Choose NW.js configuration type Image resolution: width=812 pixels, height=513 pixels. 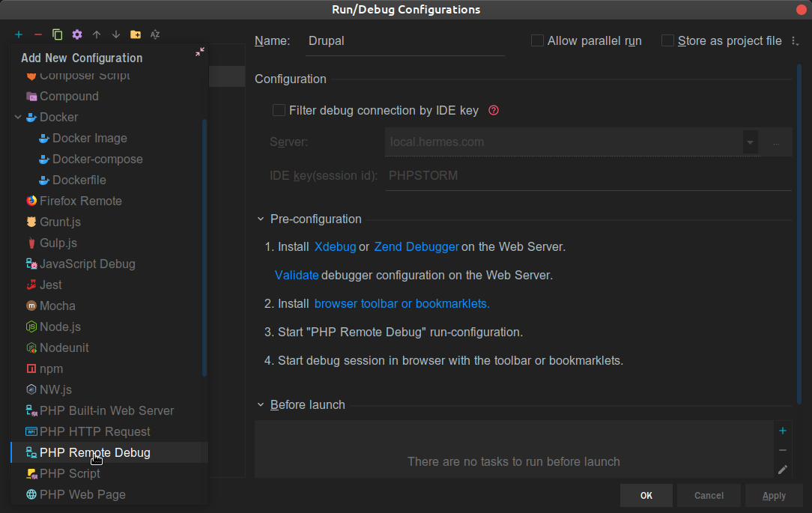point(109,389)
